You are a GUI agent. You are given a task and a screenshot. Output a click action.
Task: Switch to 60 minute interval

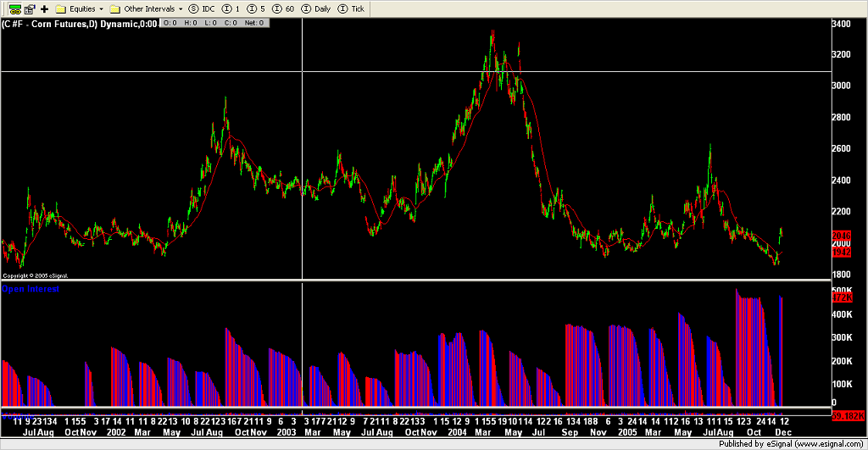coord(283,8)
